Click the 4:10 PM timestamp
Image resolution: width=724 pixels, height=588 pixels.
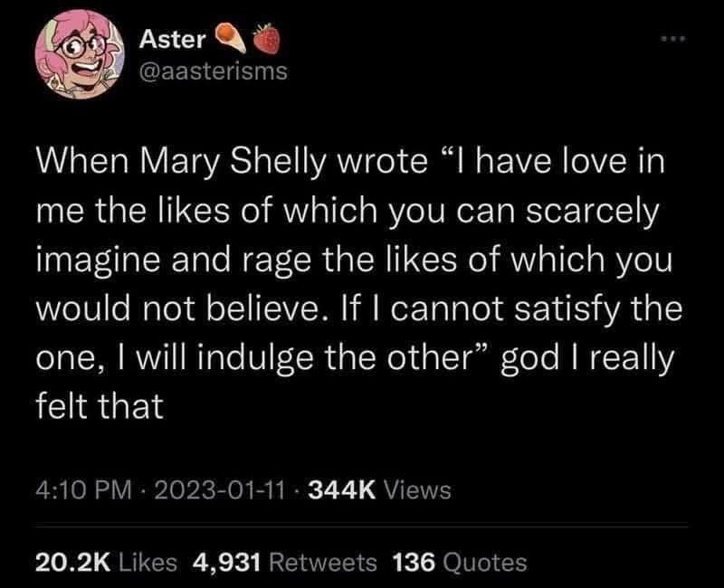click(x=83, y=490)
